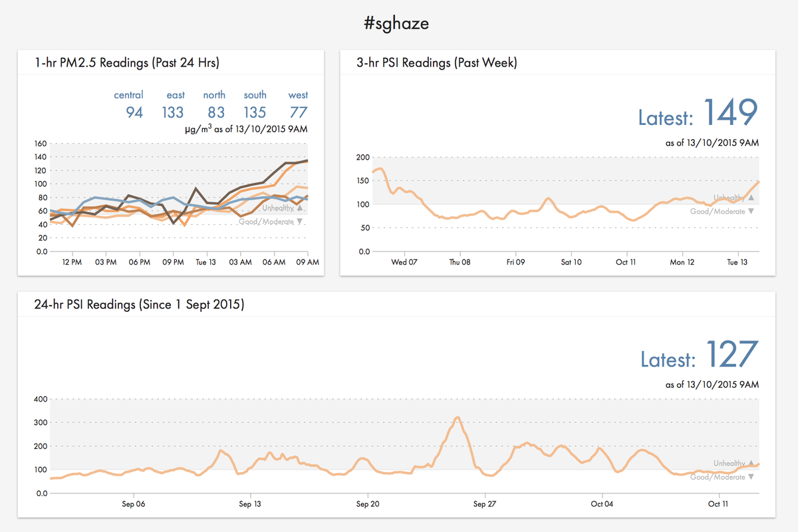798x532 pixels.
Task: Click the Tue 13 label in 3-hr PSI chart
Action: click(737, 263)
